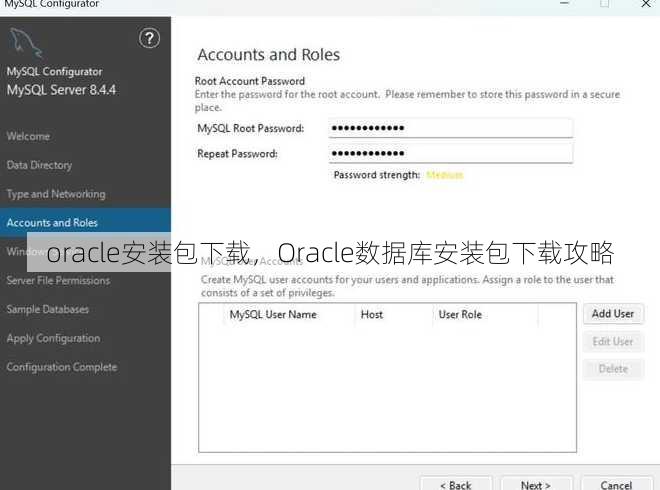Click the Add User button

pyautogui.click(x=613, y=314)
